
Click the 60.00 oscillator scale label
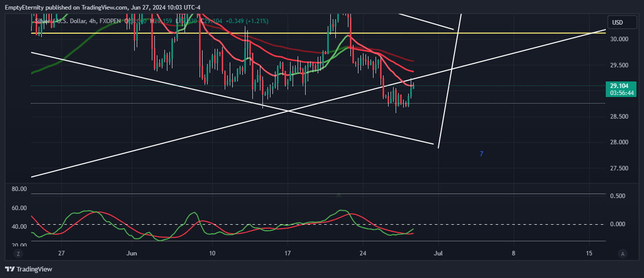19,208
